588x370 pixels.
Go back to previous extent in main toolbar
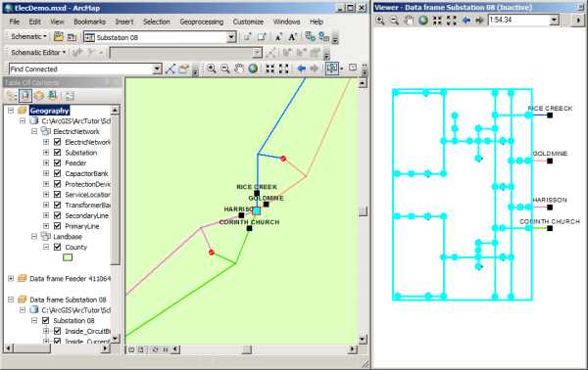pyautogui.click(x=301, y=69)
